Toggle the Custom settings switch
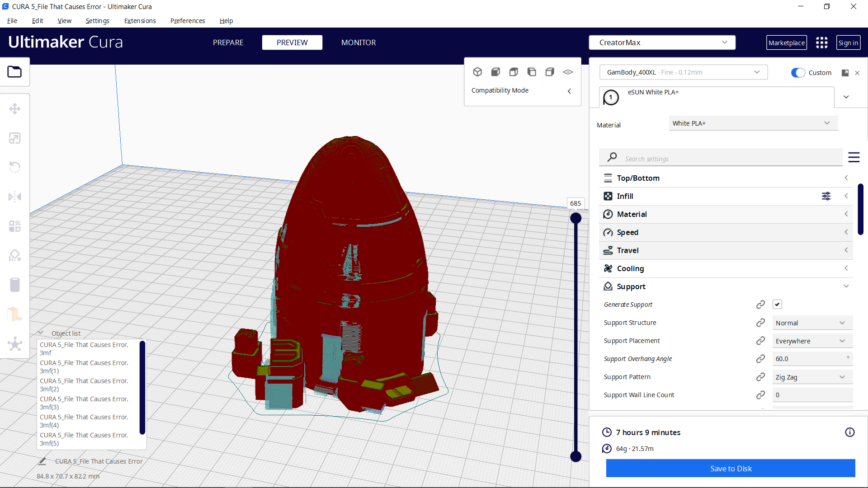Viewport: 868px width, 488px height. (798, 73)
